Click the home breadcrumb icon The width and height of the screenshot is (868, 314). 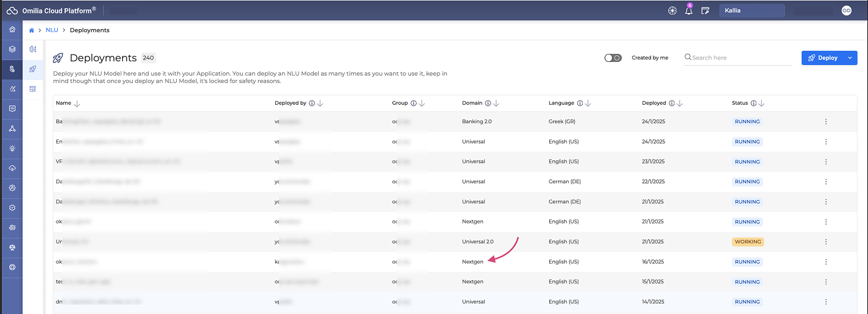[x=32, y=30]
